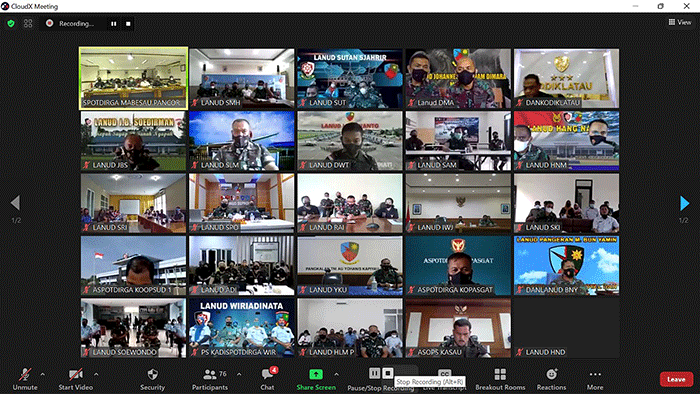700x394 pixels.
Task: Open the View layout menu
Action: click(679, 22)
